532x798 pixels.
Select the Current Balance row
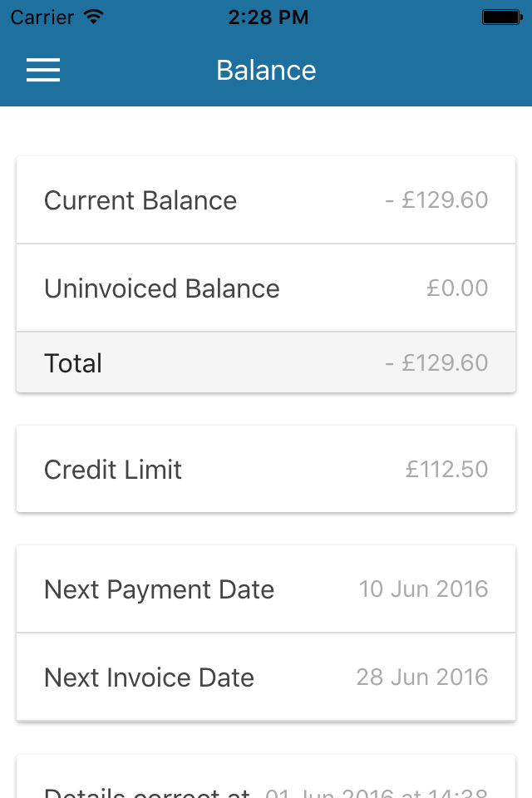point(266,200)
